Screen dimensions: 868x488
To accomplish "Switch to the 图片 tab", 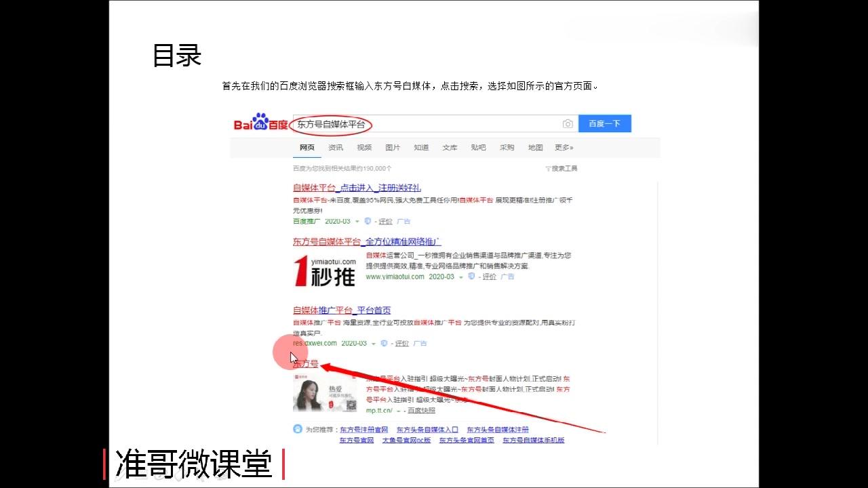I will coord(393,147).
